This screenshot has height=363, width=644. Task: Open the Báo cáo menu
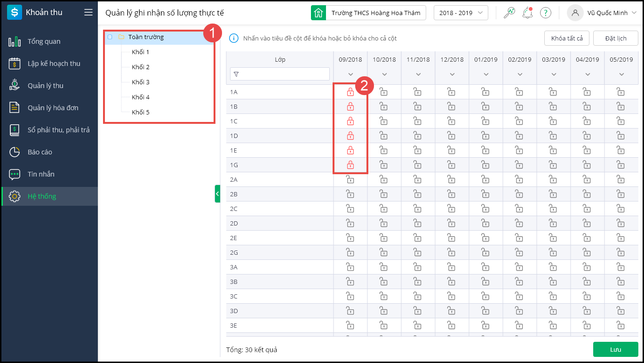[x=40, y=152]
